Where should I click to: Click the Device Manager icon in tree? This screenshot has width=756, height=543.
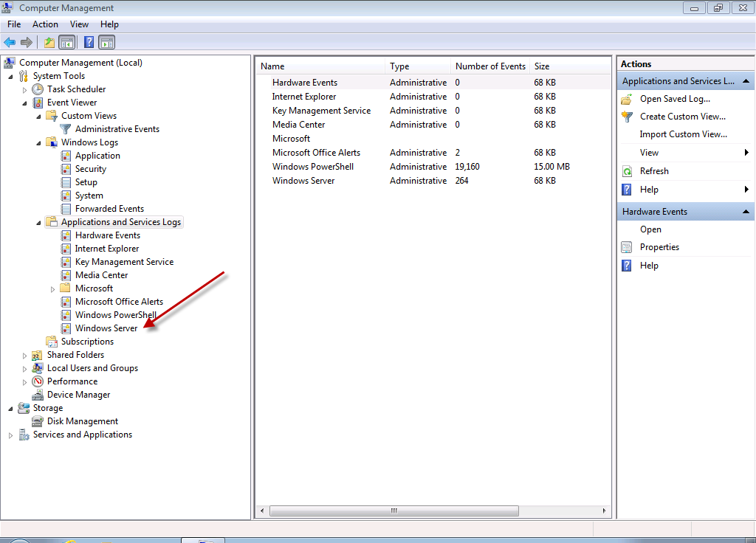(38, 395)
